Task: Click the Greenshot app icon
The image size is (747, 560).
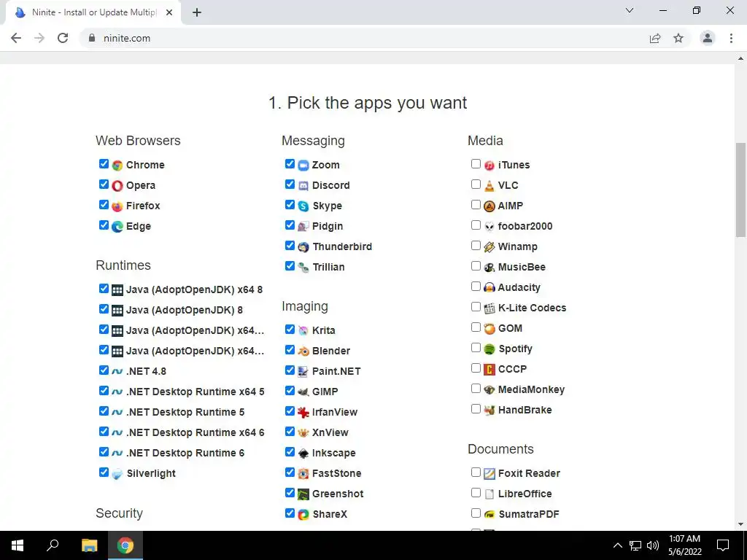Action: coord(303,494)
